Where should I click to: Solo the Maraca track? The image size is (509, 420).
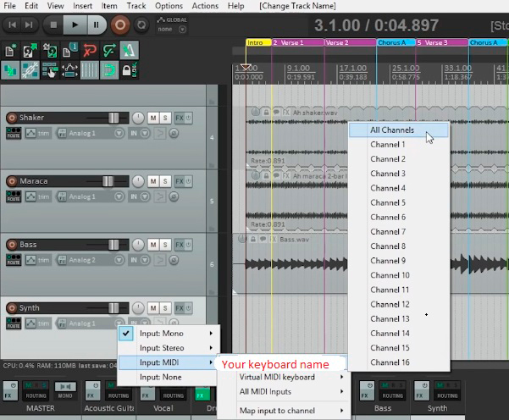[165, 181]
